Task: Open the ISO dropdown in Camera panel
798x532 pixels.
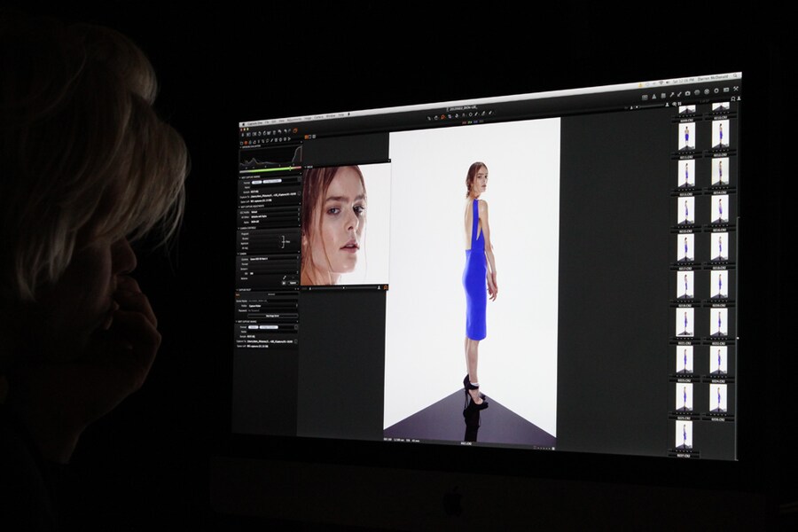Action: [x=274, y=273]
